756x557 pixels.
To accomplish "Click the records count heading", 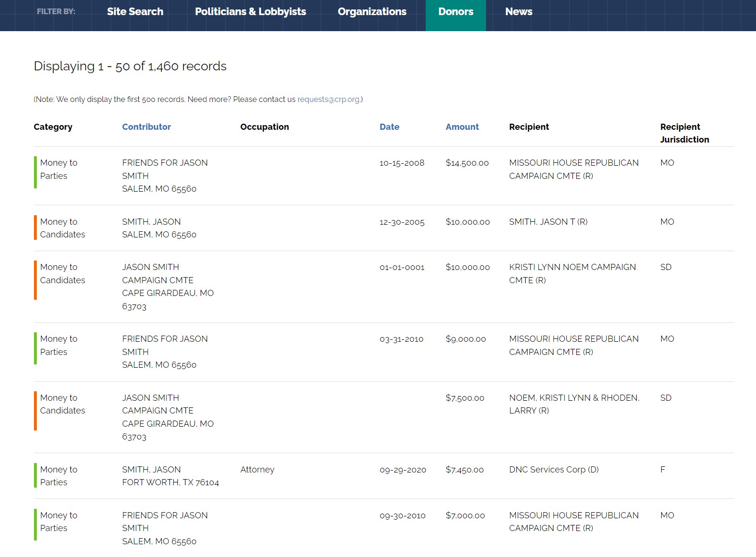I will pos(130,66).
